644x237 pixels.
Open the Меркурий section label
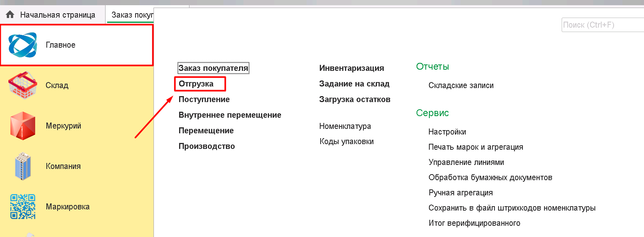point(63,126)
